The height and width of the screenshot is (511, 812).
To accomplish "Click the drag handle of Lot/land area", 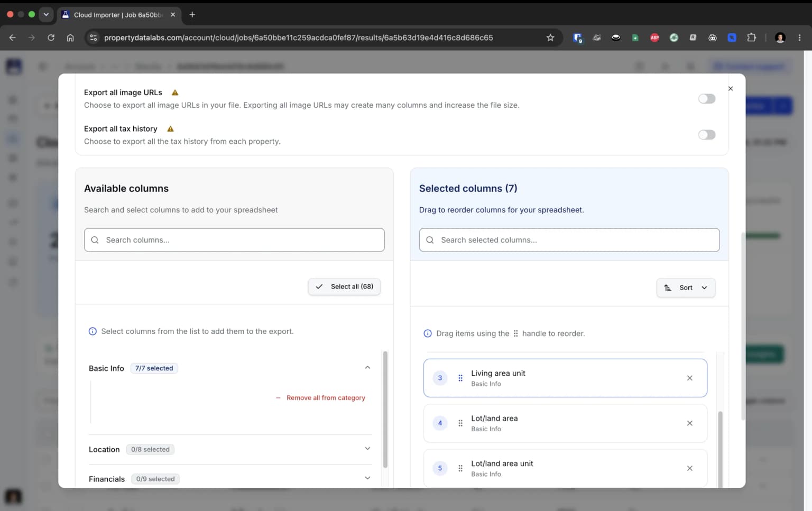I will click(x=460, y=423).
